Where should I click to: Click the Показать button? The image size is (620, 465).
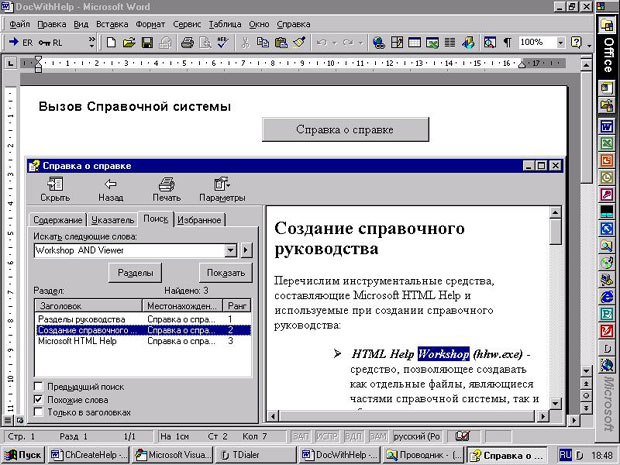pos(226,272)
